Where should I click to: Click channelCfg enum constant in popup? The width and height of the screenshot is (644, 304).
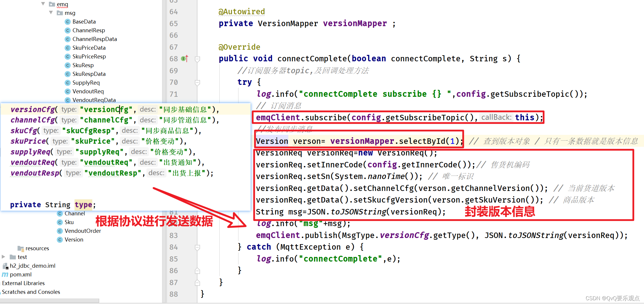pos(33,120)
